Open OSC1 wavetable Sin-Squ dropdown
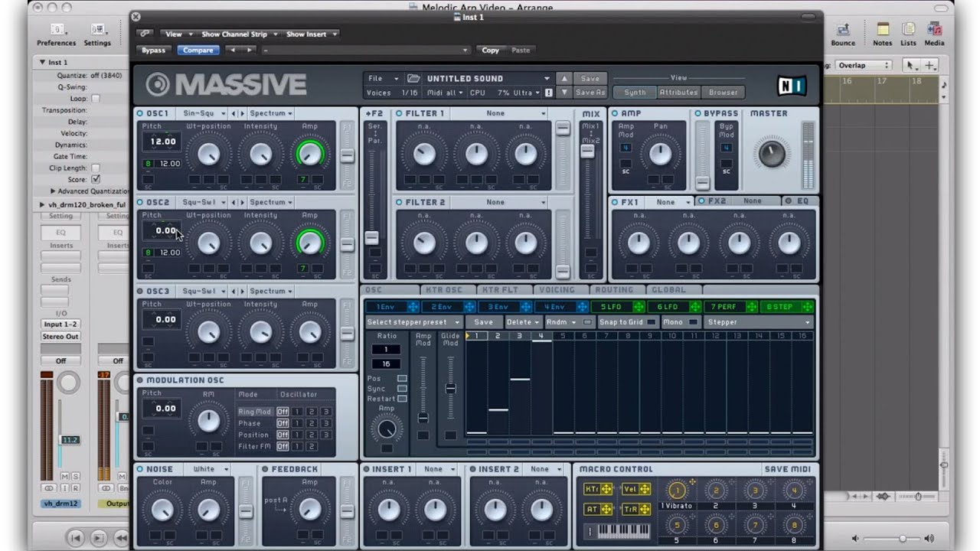This screenshot has height=551, width=980. (x=202, y=113)
